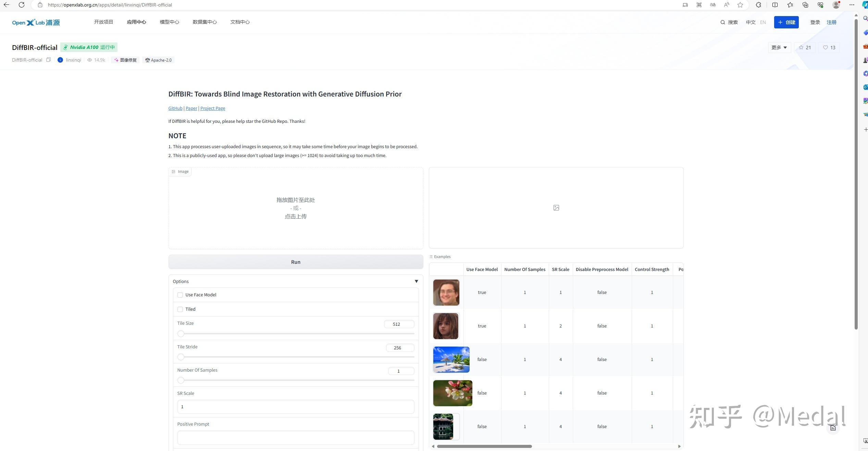This screenshot has height=451, width=868.
Task: Click the copy icon next to DiffBIR-official
Action: (48, 60)
